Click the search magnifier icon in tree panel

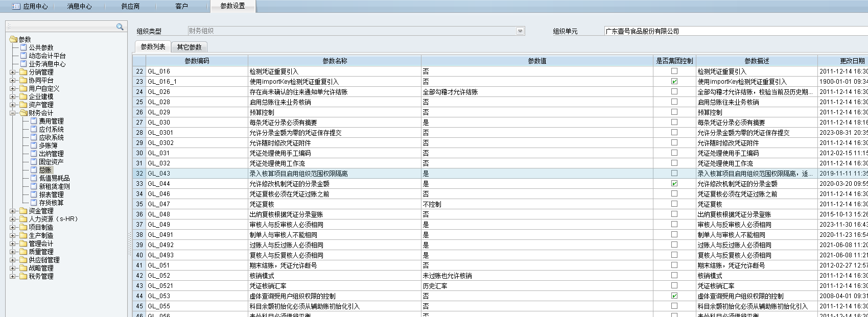[x=120, y=27]
